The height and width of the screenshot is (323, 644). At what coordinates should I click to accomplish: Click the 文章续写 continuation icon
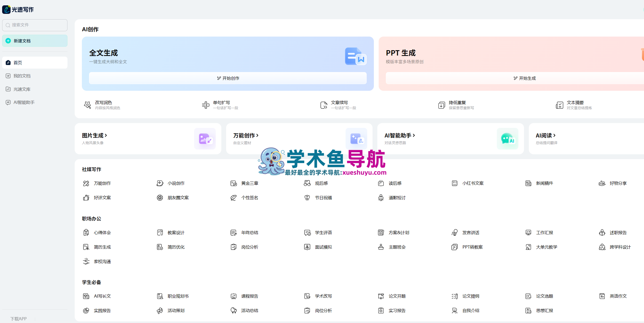[x=324, y=105]
